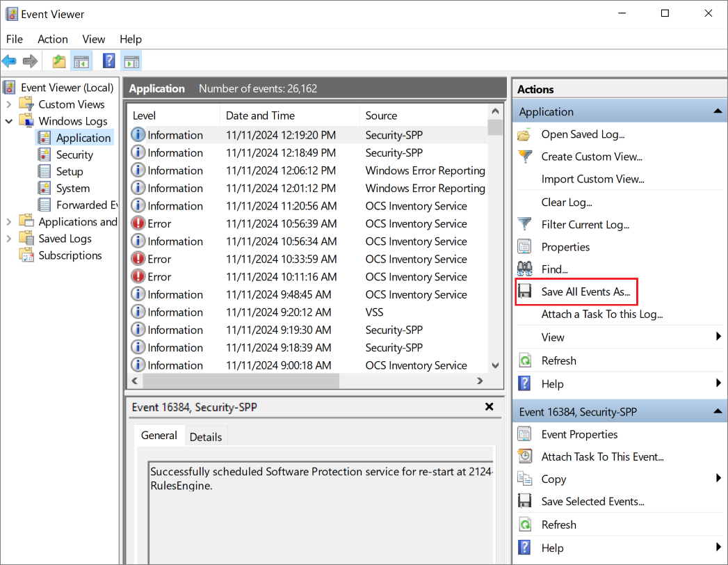The width and height of the screenshot is (728, 565).
Task: Click the Event Properties icon
Action: [x=525, y=434]
